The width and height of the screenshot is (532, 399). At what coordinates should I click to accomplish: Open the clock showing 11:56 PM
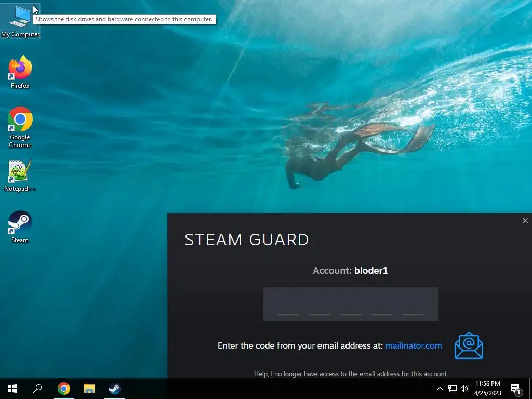click(x=487, y=389)
